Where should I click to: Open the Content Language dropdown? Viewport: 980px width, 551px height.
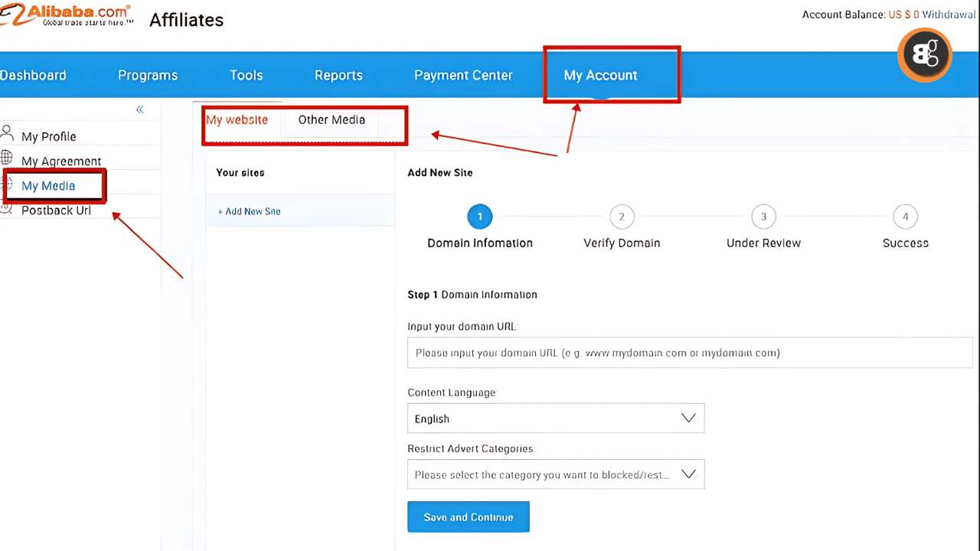[556, 419]
